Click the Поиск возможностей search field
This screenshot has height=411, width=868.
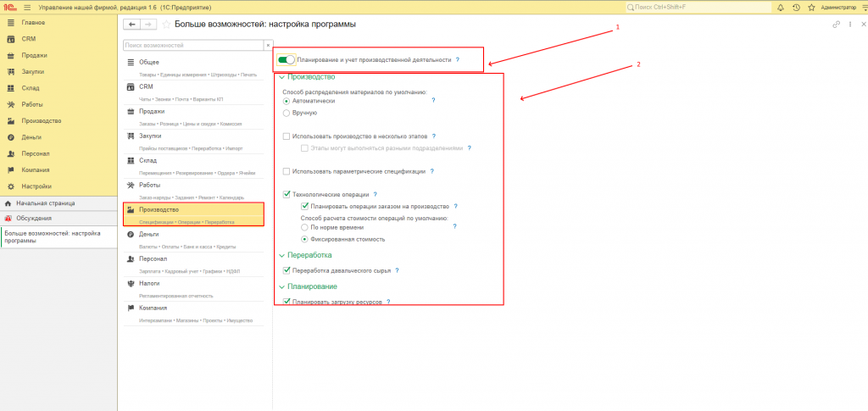click(192, 46)
